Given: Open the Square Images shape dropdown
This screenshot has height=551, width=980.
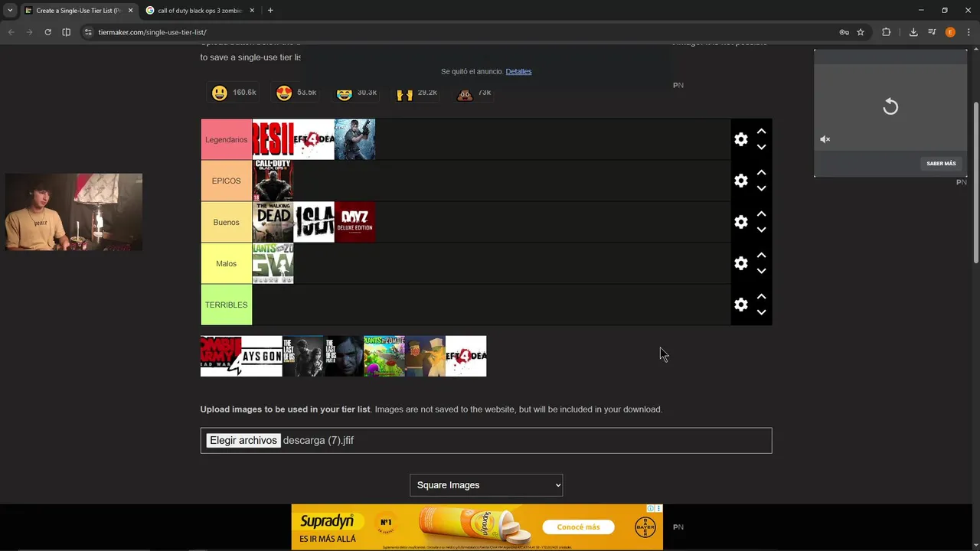Looking at the screenshot, I should 486,485.
